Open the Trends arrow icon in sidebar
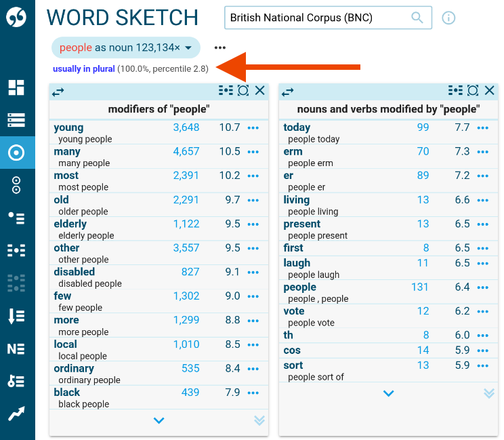 point(17,414)
